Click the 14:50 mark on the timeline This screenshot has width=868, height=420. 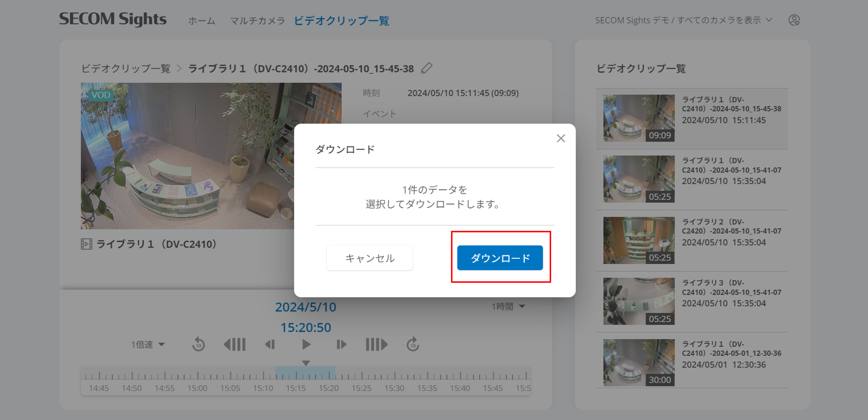pyautogui.click(x=132, y=388)
